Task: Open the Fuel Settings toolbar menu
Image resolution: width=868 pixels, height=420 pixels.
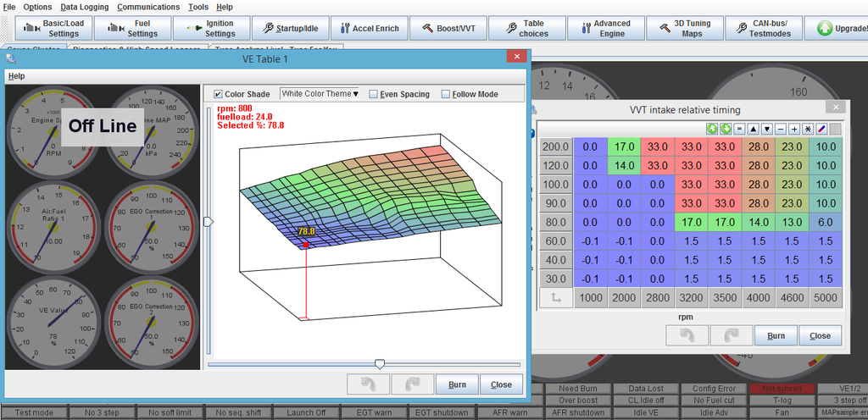Action: tap(134, 29)
